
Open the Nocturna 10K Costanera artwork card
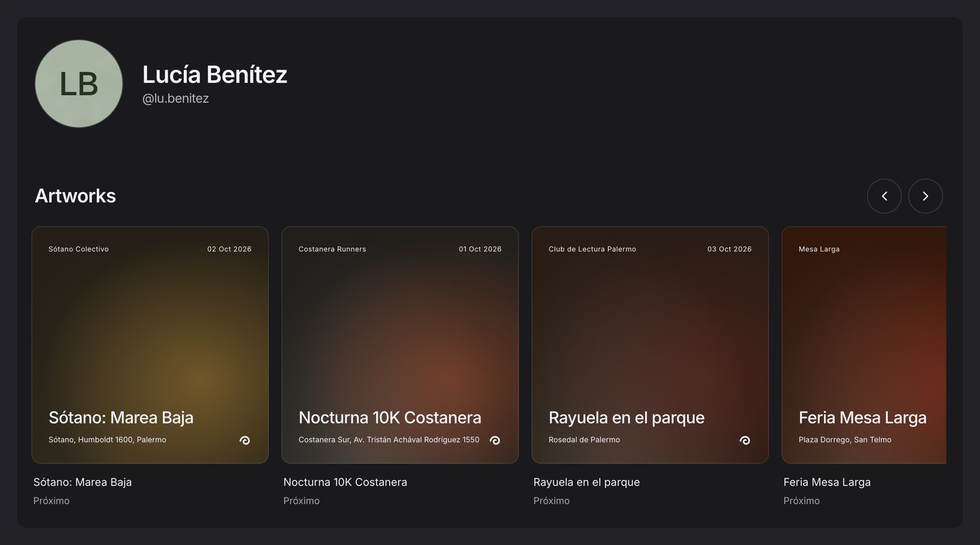pyautogui.click(x=400, y=345)
